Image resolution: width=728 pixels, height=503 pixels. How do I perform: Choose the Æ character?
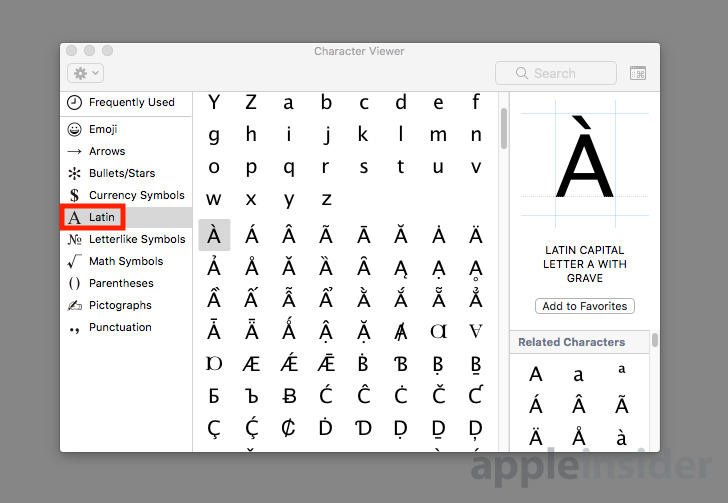pos(251,364)
